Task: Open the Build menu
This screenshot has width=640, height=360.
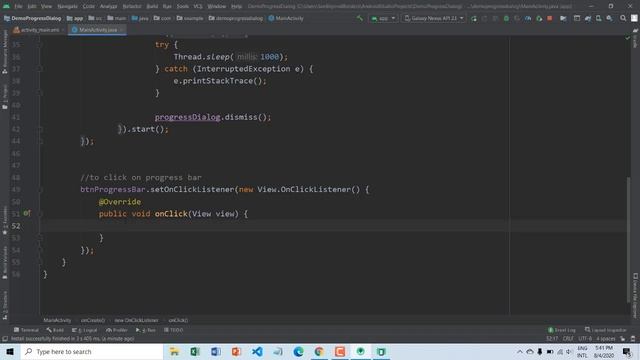Action: 152,6
